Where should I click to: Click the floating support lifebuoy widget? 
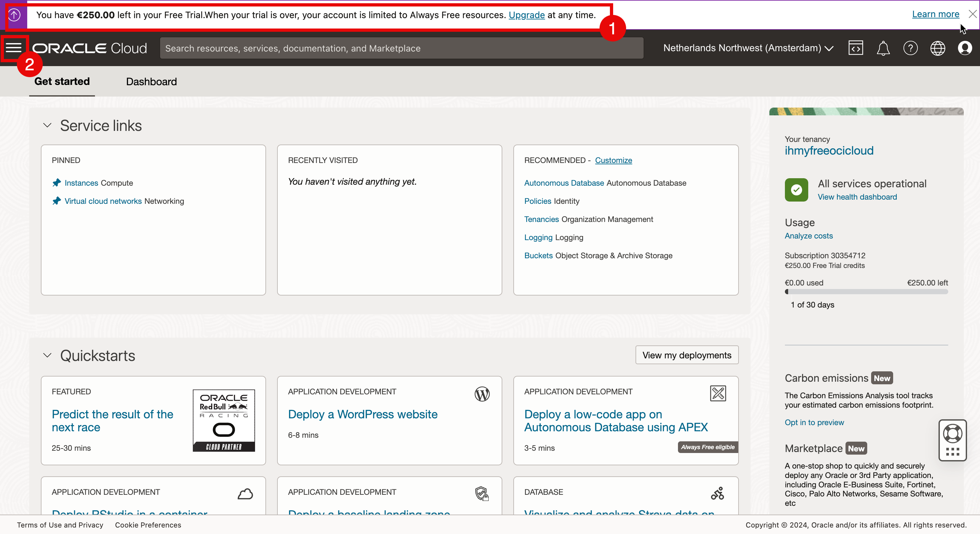coord(952,434)
